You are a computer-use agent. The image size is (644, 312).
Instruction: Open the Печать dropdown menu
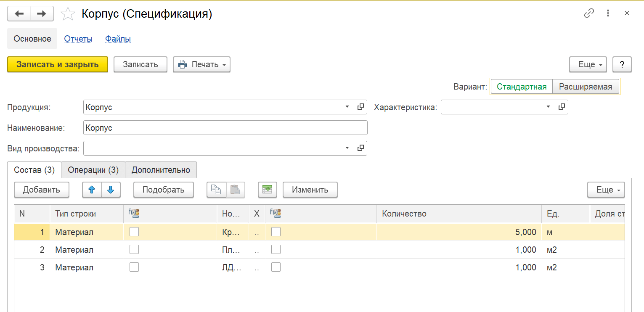(201, 64)
